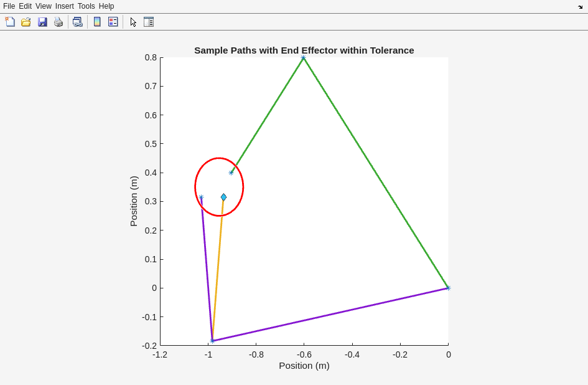Image resolution: width=588 pixels, height=385 pixels.
Task: Open the Help menu
Action: click(106, 6)
